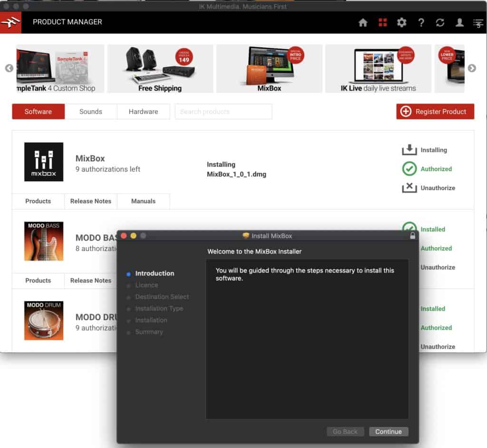Click the IK Multimedia logo icon
Screen dimensions: 487x448
(10, 22)
